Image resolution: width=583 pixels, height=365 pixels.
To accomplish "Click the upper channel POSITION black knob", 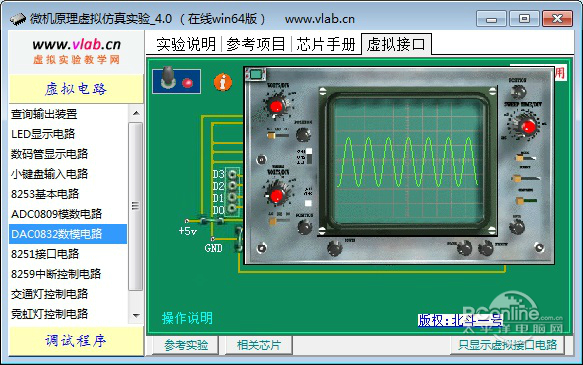I will pos(303,134).
